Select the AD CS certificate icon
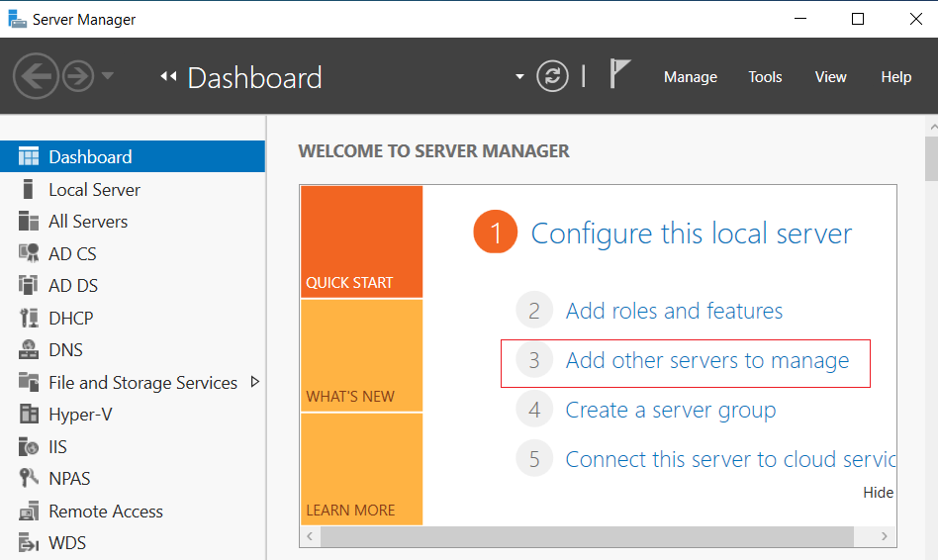938x560 pixels. click(29, 253)
